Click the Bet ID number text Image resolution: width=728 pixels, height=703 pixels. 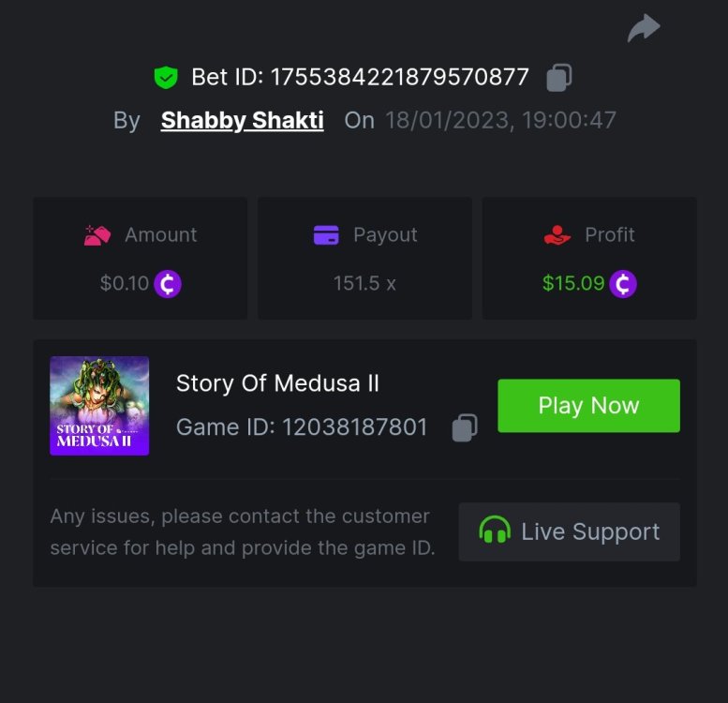coord(400,77)
